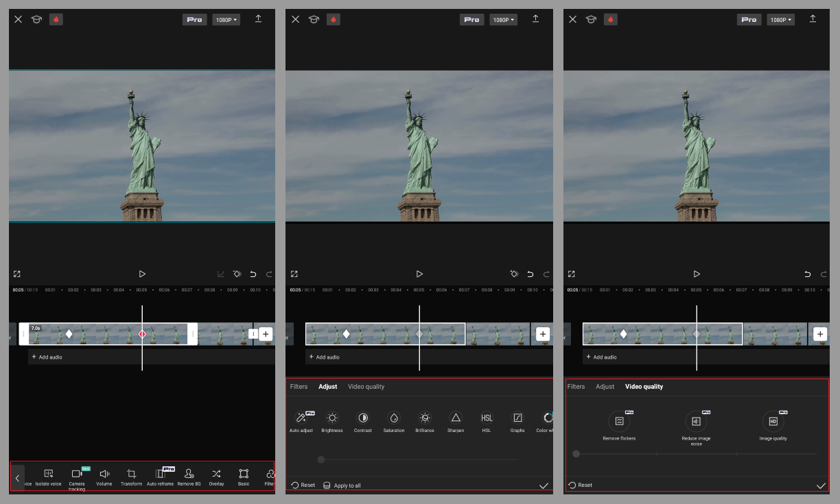Open the Graphs adjustment
Viewport: 840px width, 504px height.
pyautogui.click(x=517, y=422)
